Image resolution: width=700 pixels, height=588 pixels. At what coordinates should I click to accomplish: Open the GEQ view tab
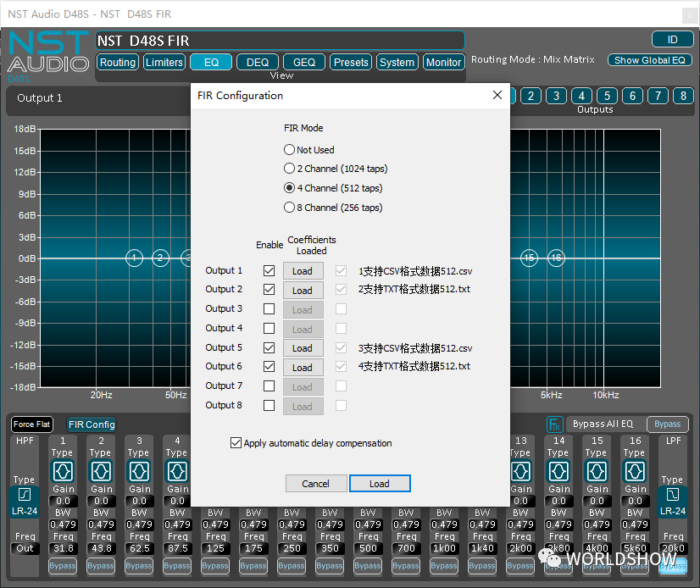pos(304,62)
